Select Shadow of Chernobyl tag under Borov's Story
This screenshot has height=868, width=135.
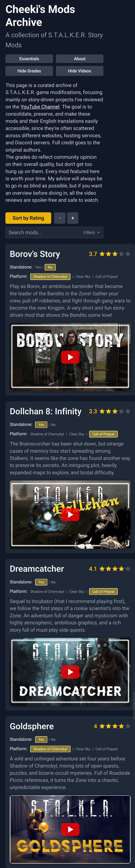50,277
